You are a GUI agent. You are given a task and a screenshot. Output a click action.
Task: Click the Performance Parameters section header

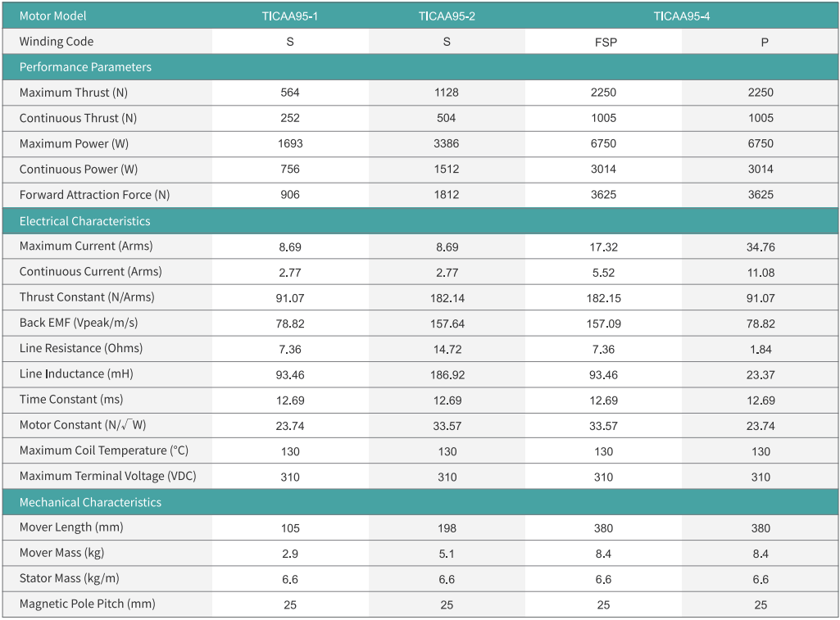pos(85,67)
